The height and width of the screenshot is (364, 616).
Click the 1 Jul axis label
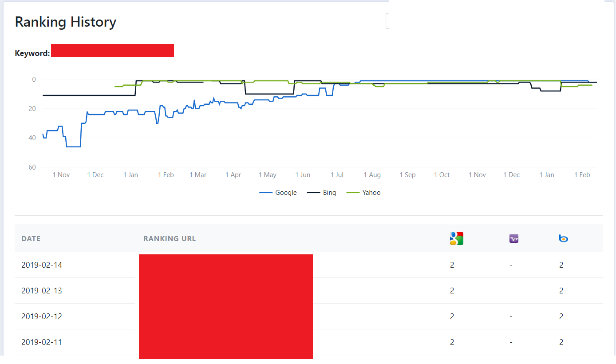(337, 175)
